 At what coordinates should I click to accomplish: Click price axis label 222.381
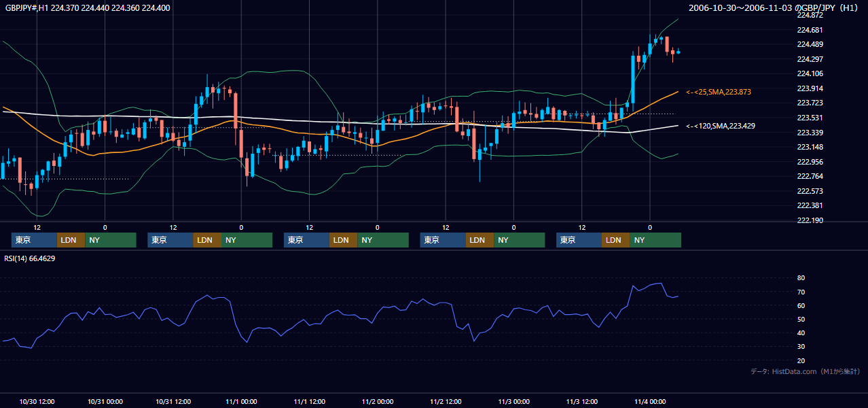click(x=810, y=205)
